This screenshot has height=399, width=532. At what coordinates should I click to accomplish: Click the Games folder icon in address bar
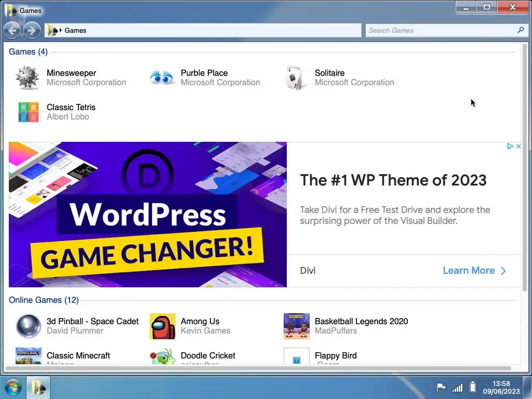coord(52,30)
